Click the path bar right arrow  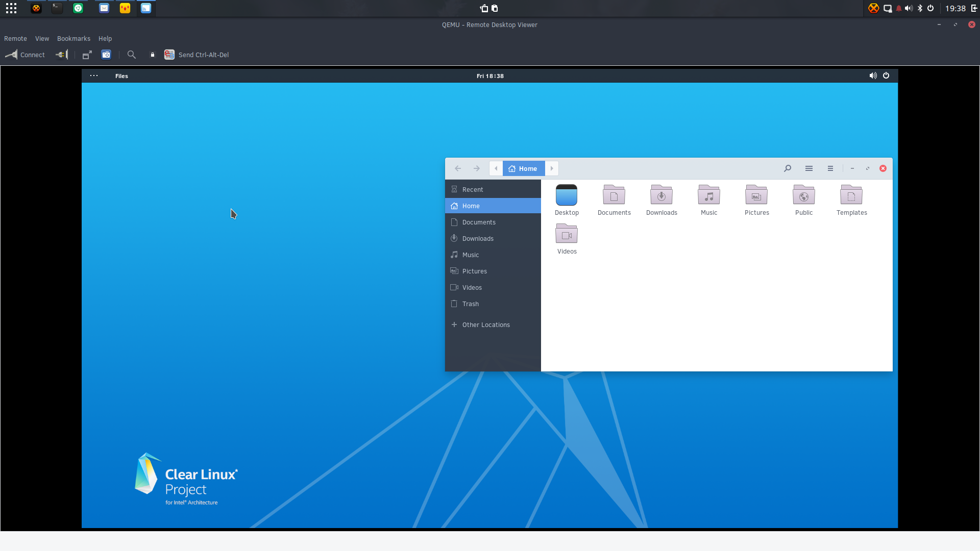click(x=552, y=168)
